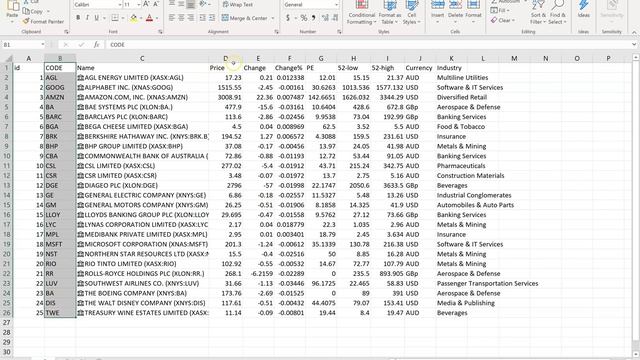
Task: Open the General number format dropdown
Action: 336,4
